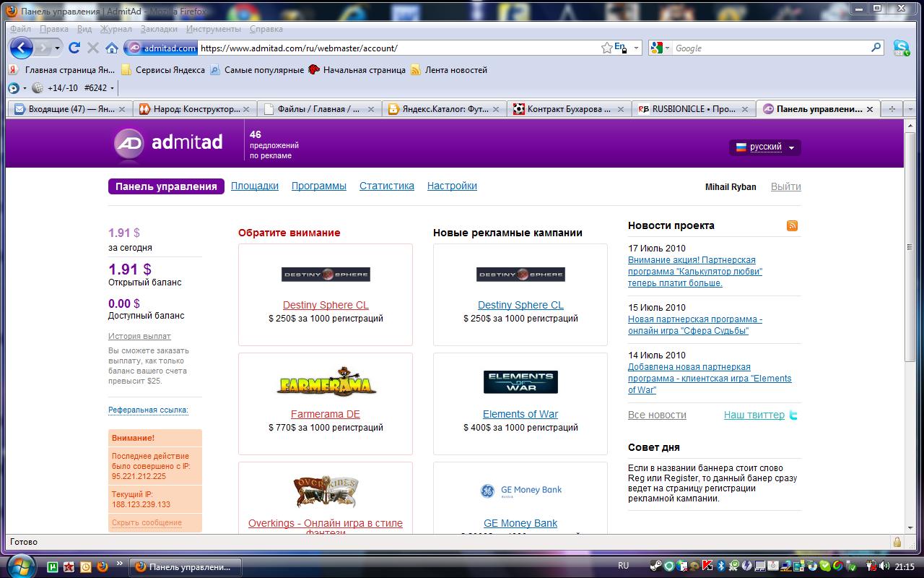Open the Яндекс bookmark icon in bookmarks bar
This screenshot has height=578, width=924.
coord(13,70)
